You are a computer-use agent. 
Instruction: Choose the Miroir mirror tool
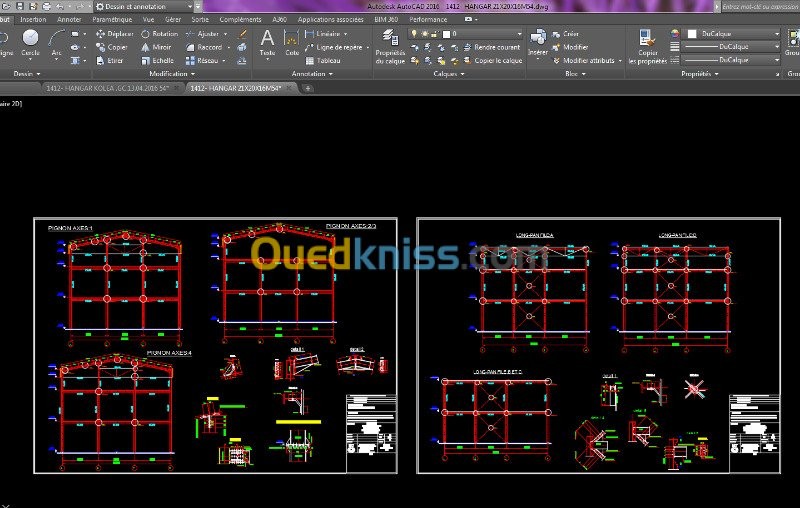(160, 47)
